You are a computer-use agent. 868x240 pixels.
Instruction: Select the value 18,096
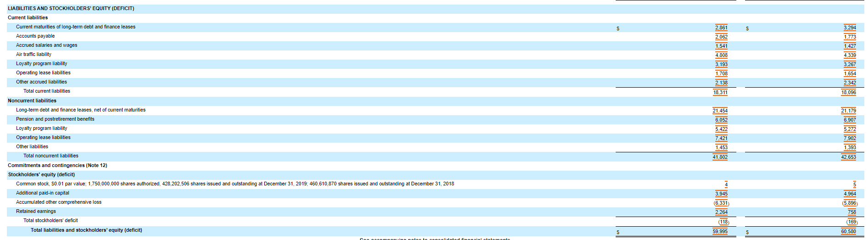(848, 92)
